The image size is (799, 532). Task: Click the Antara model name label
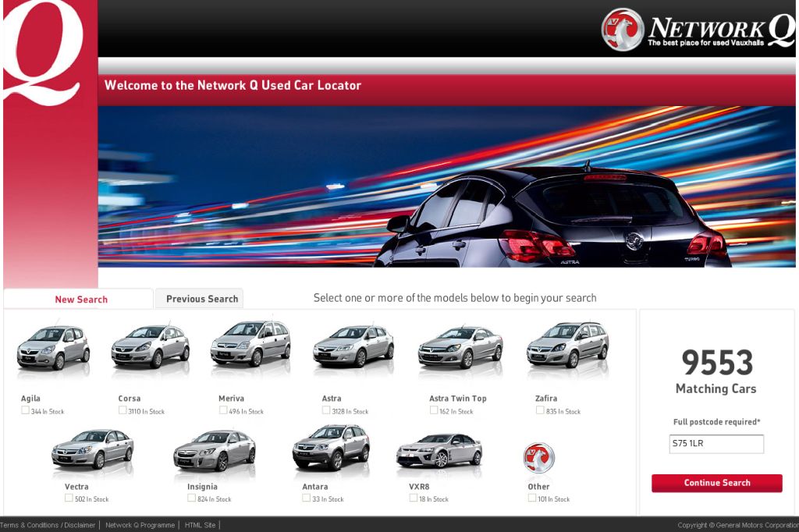point(315,487)
